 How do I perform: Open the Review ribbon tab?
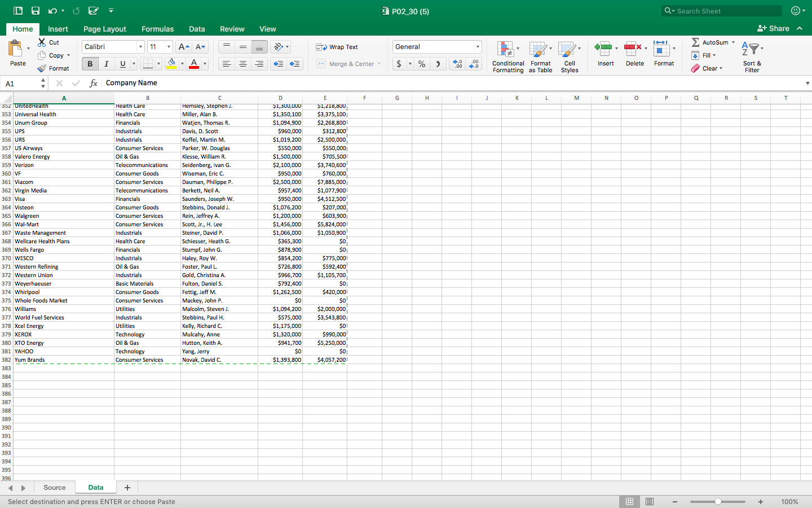(232, 29)
